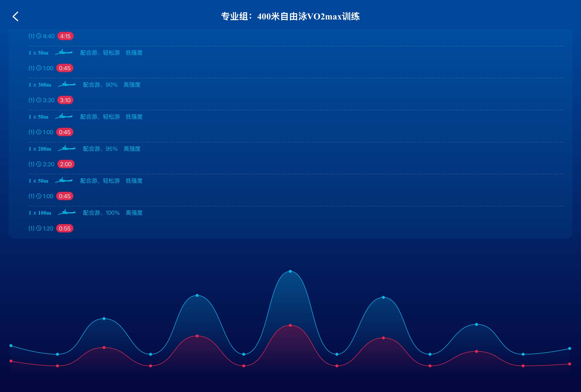Click the clock icon next to 2:20
581x392 pixels.
tap(39, 164)
